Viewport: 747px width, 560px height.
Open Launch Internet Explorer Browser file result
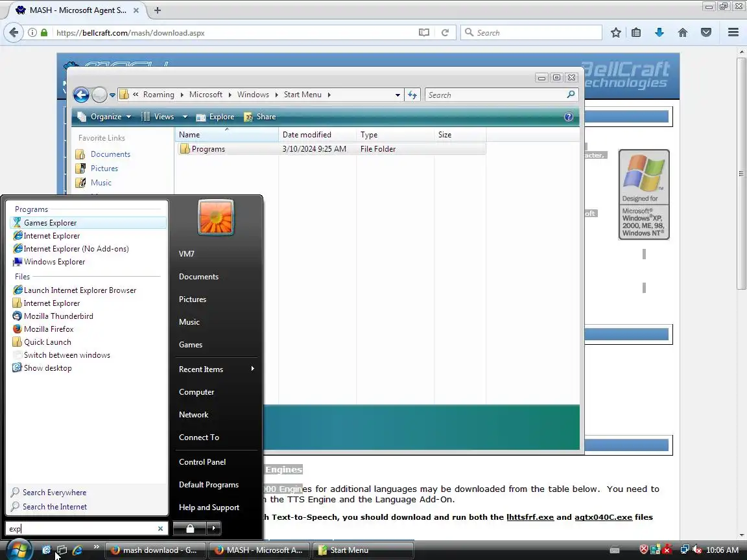88,290
